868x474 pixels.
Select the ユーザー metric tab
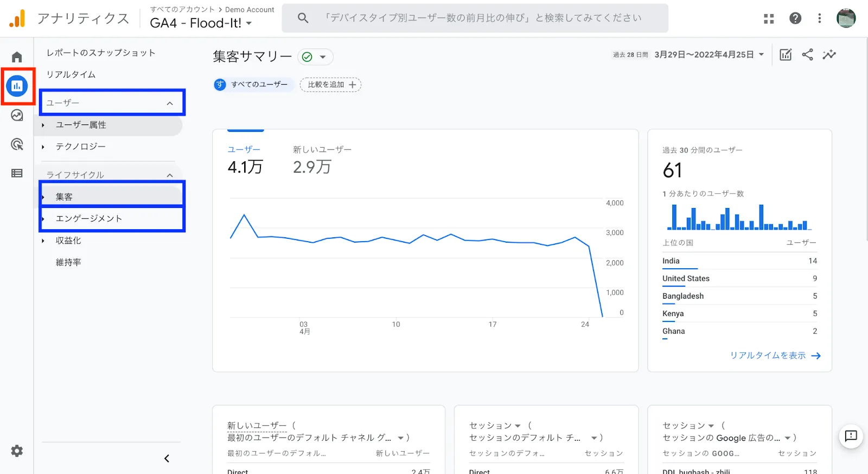coord(245,160)
